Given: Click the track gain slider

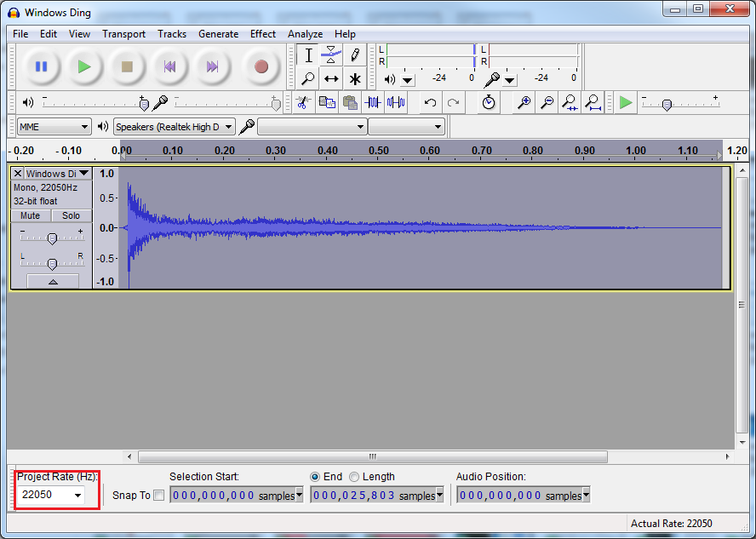Looking at the screenshot, I should click(x=52, y=238).
